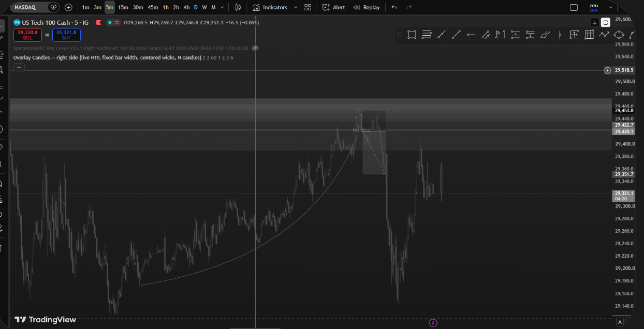This screenshot has width=644, height=329.
Task: Grab the favorites toolbar drag handle
Action: click(x=400, y=35)
